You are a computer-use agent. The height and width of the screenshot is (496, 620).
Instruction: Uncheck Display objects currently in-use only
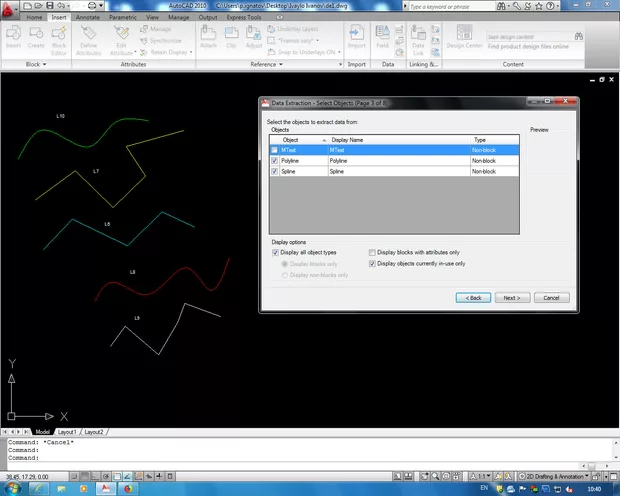pos(373,264)
